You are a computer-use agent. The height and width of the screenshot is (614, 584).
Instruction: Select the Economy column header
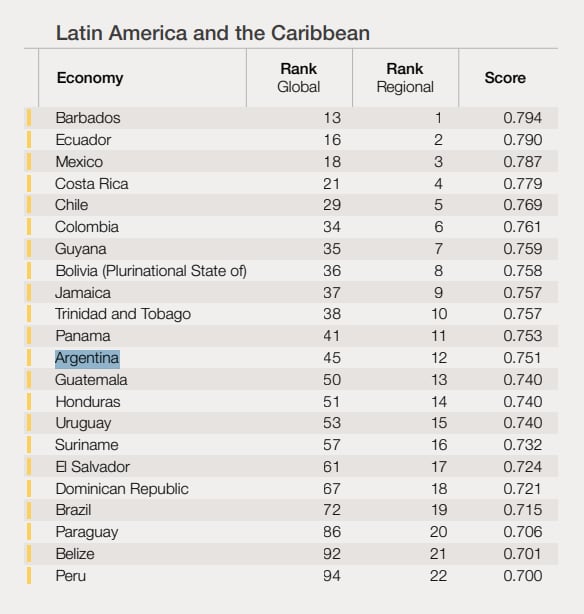click(x=90, y=78)
